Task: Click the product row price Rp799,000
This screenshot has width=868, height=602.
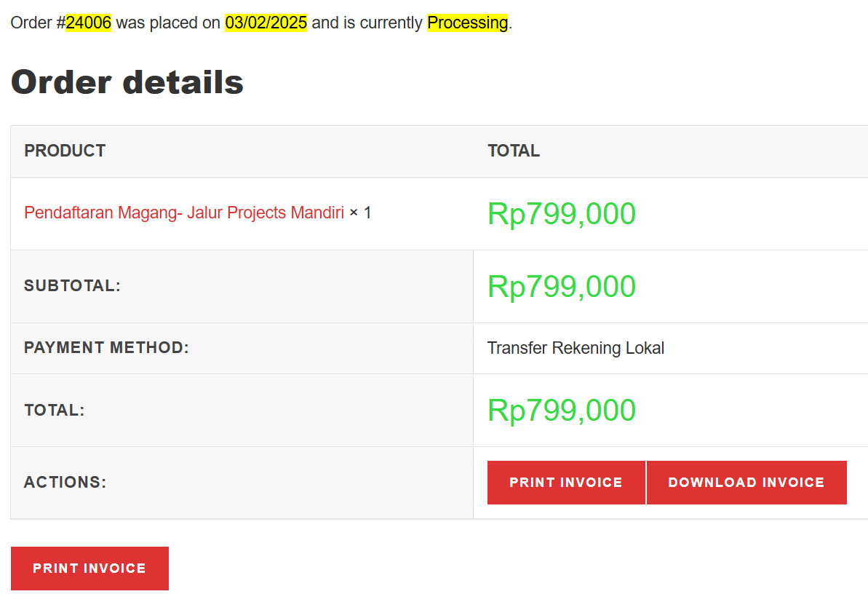Action: 561,213
